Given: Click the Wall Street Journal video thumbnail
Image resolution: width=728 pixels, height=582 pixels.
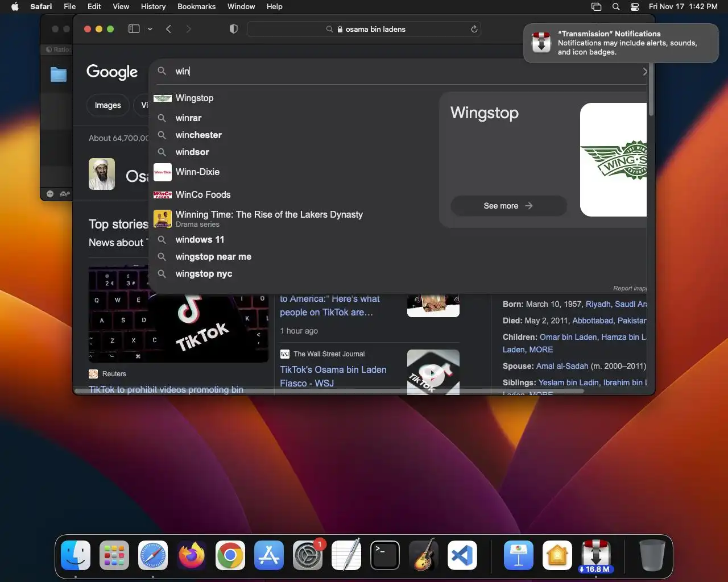Looking at the screenshot, I should (x=433, y=372).
